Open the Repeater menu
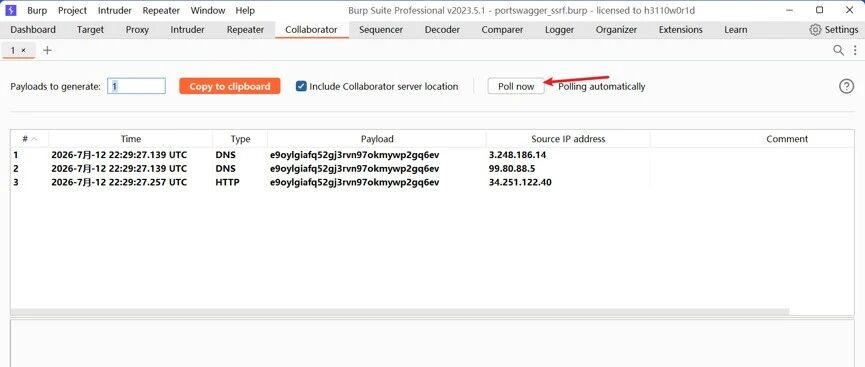This screenshot has height=367, width=865. point(161,10)
